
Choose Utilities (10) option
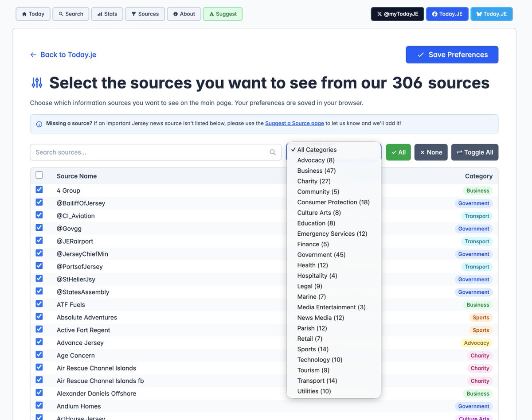pos(333,391)
